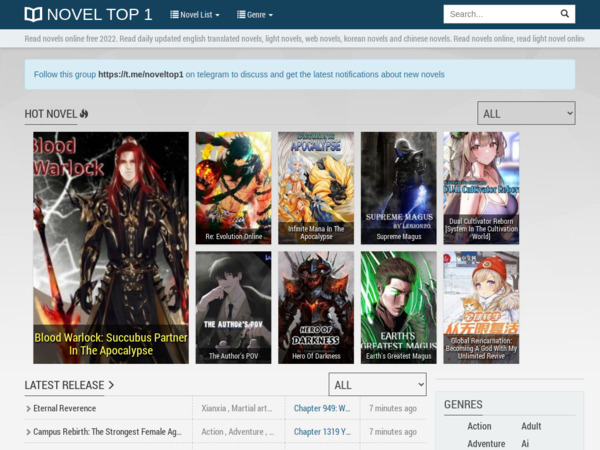Click the Xianxia genre link

coord(214,408)
